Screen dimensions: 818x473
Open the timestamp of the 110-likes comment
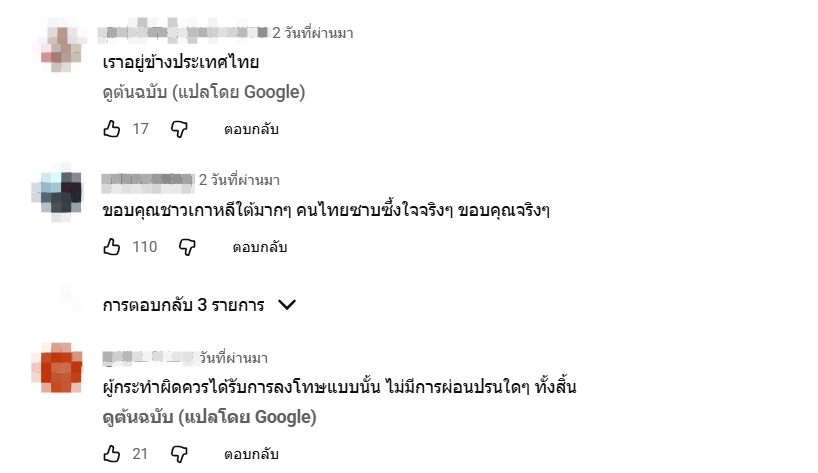tap(239, 180)
